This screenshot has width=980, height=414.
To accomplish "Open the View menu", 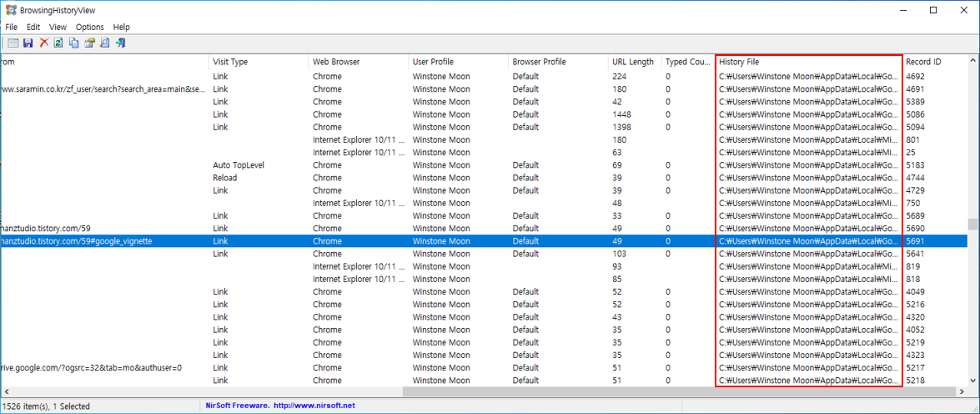I will (x=58, y=27).
